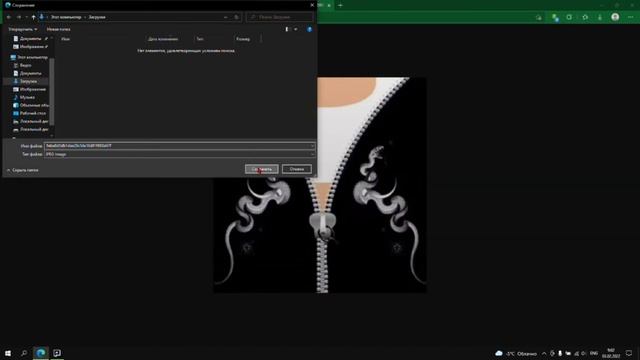Open a new browser tab
Viewport: 640px width, 360px height.
coord(340,5)
